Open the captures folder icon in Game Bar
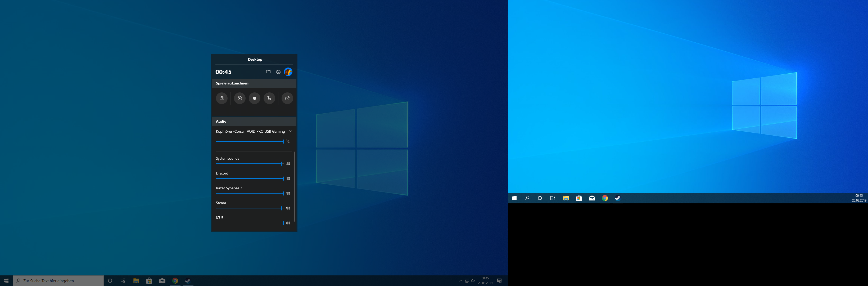 (268, 72)
